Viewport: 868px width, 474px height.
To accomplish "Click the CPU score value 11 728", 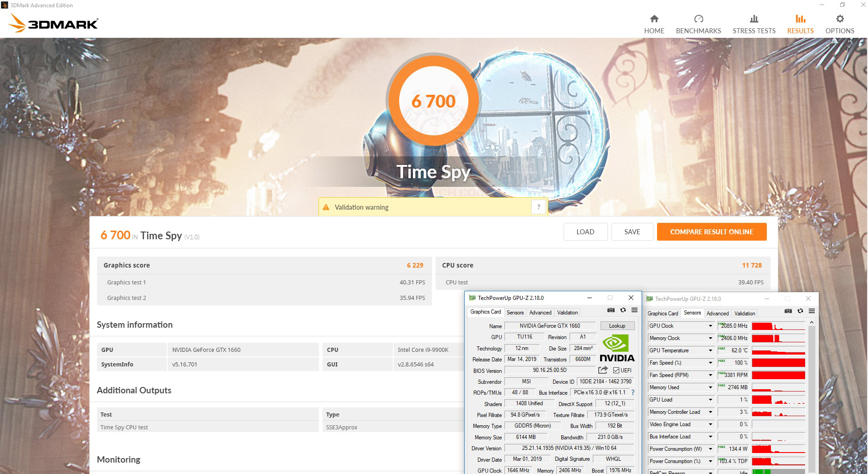I will (752, 265).
